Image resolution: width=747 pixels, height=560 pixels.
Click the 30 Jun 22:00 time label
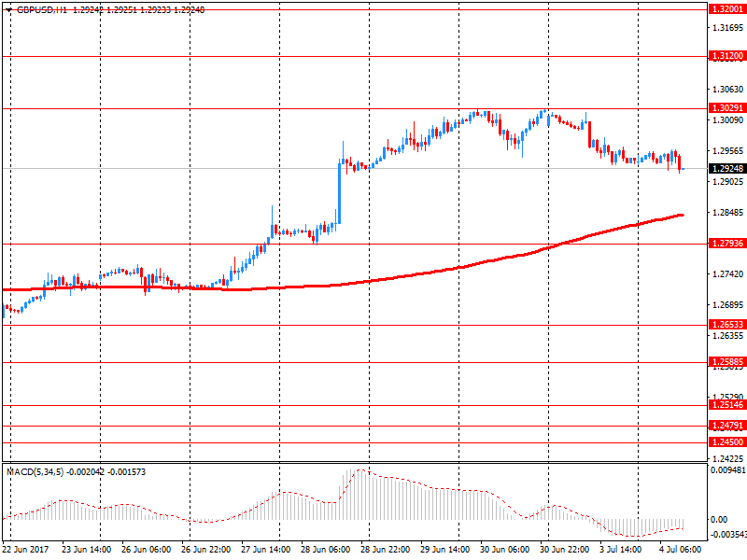565,550
